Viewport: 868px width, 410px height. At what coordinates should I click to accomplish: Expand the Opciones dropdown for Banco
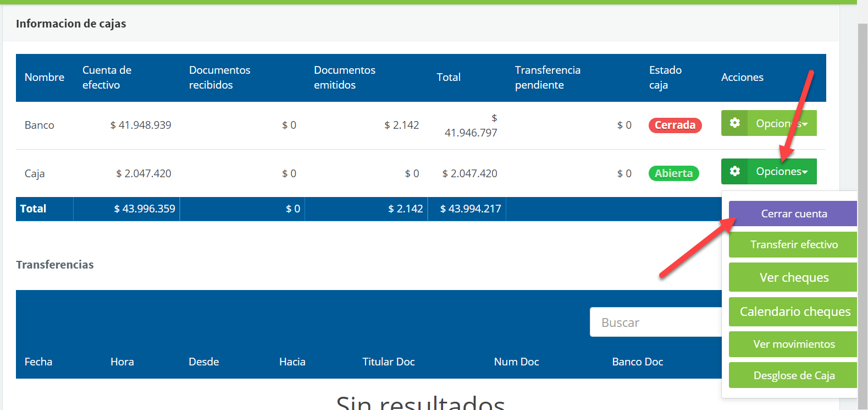781,123
